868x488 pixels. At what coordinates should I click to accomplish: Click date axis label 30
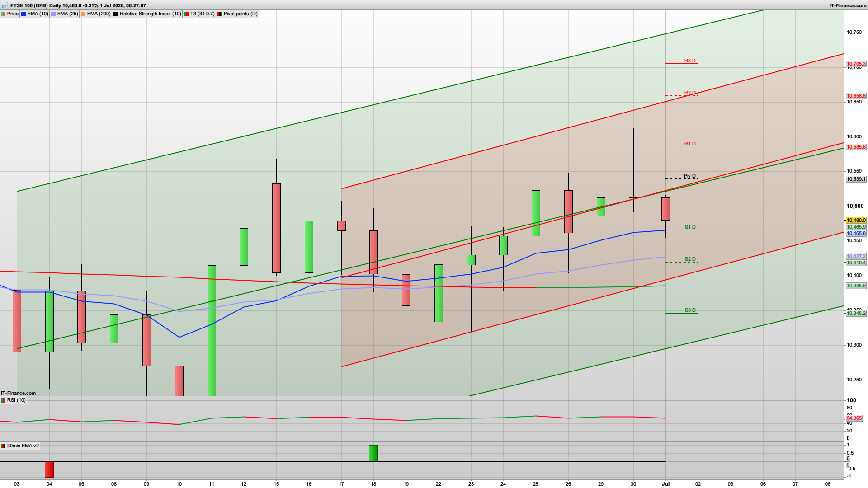click(x=633, y=484)
